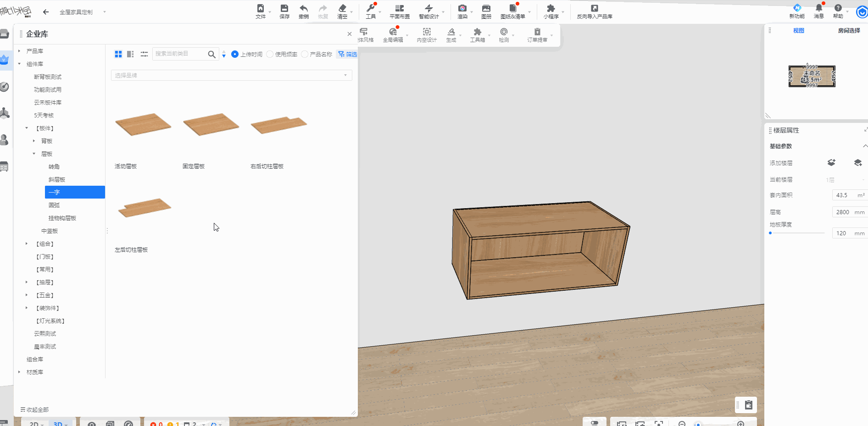This screenshot has width=868, height=426.
Task: Open the brand selection (选择品牌) dropdown
Action: click(231, 75)
